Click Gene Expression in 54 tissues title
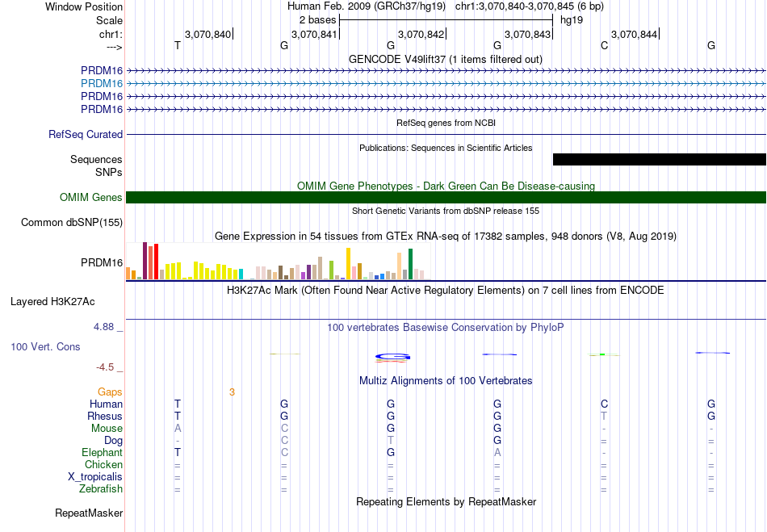 point(446,237)
